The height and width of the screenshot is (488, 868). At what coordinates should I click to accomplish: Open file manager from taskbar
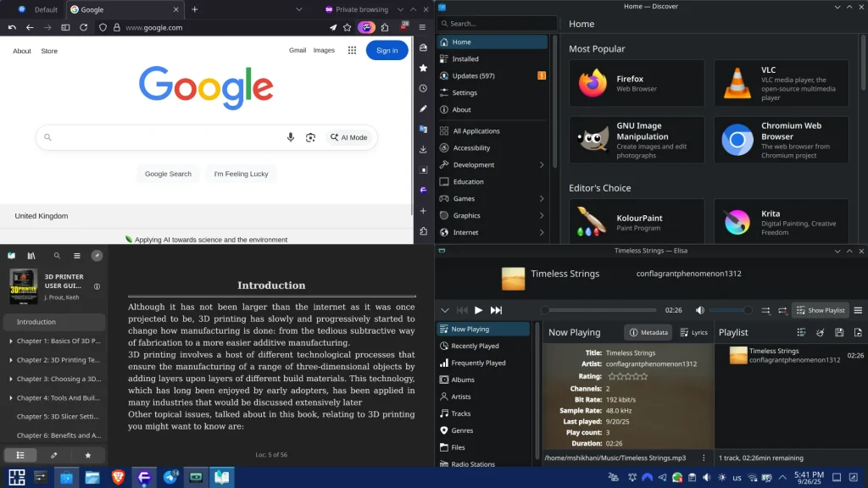pyautogui.click(x=92, y=477)
